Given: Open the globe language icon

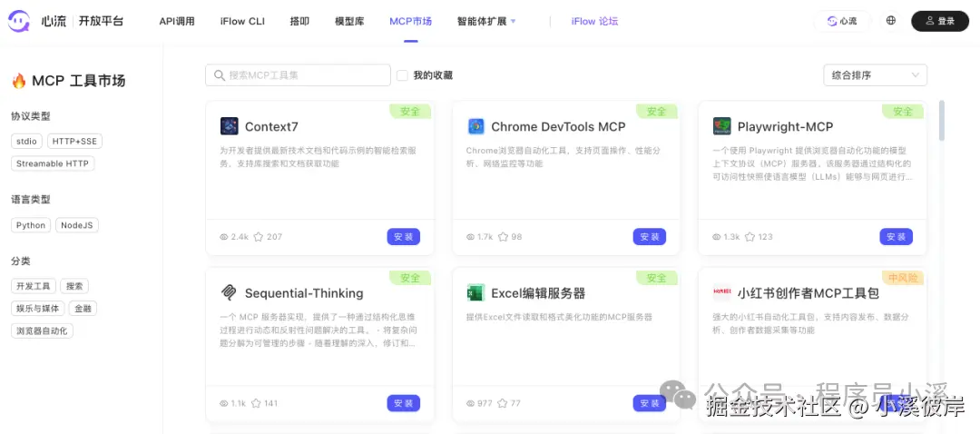Looking at the screenshot, I should [x=891, y=21].
